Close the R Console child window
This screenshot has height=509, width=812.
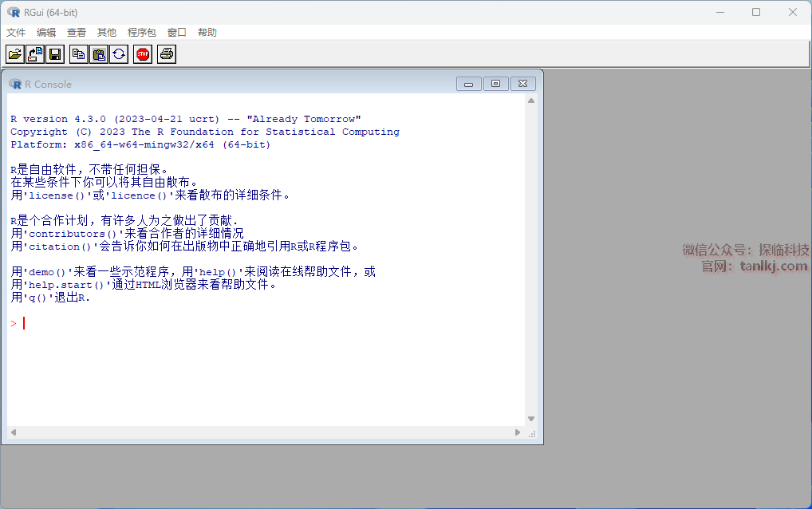(x=523, y=84)
